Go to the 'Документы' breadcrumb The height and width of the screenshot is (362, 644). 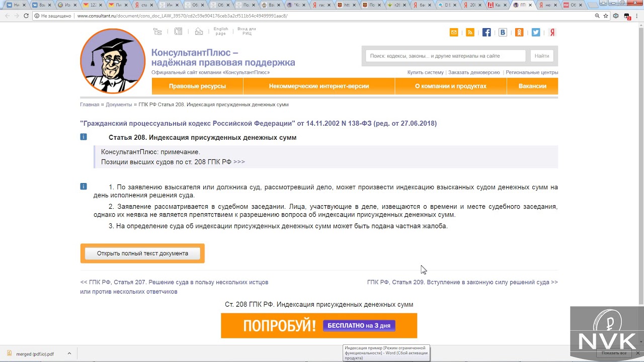click(x=119, y=105)
